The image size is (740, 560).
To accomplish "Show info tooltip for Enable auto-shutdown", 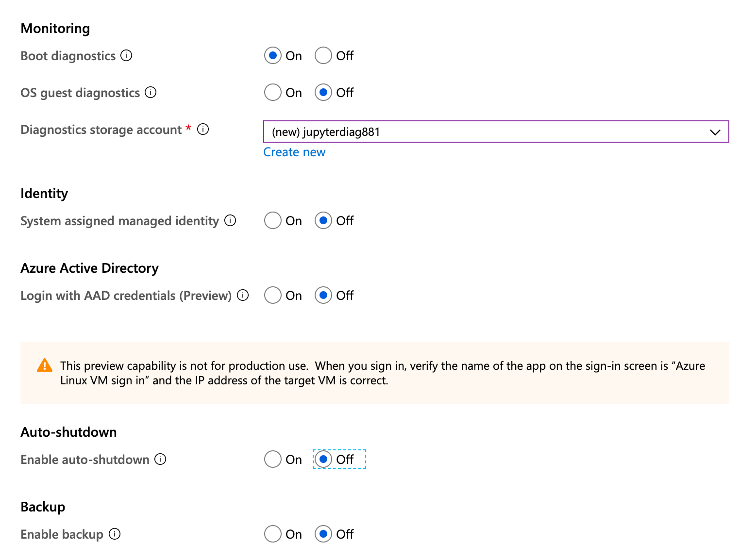I will click(x=160, y=459).
